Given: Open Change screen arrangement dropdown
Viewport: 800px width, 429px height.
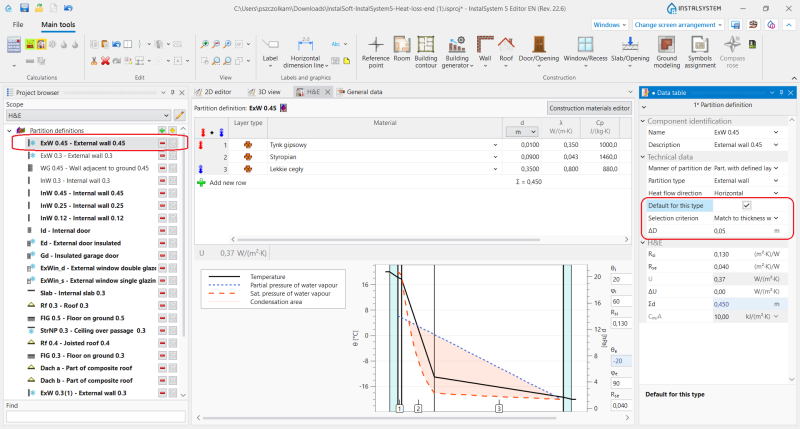Looking at the screenshot, I should [678, 24].
